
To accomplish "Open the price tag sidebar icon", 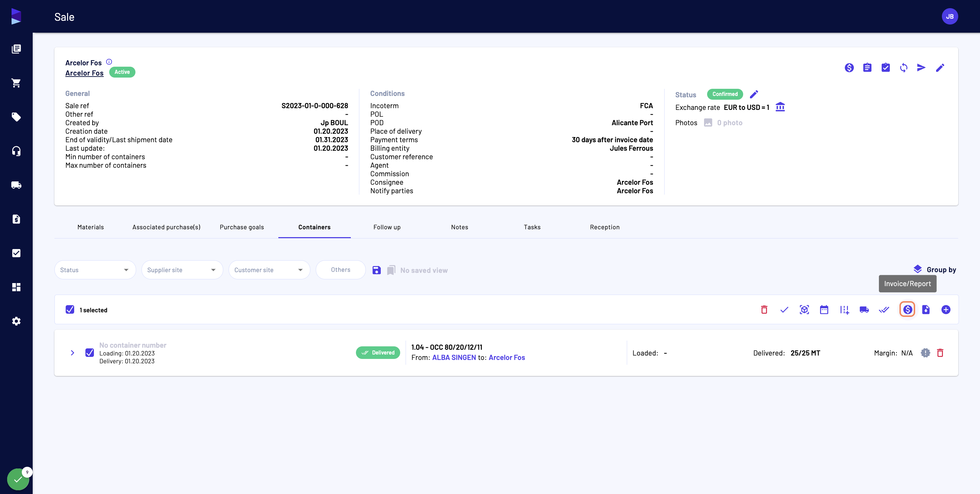I will coord(16,117).
